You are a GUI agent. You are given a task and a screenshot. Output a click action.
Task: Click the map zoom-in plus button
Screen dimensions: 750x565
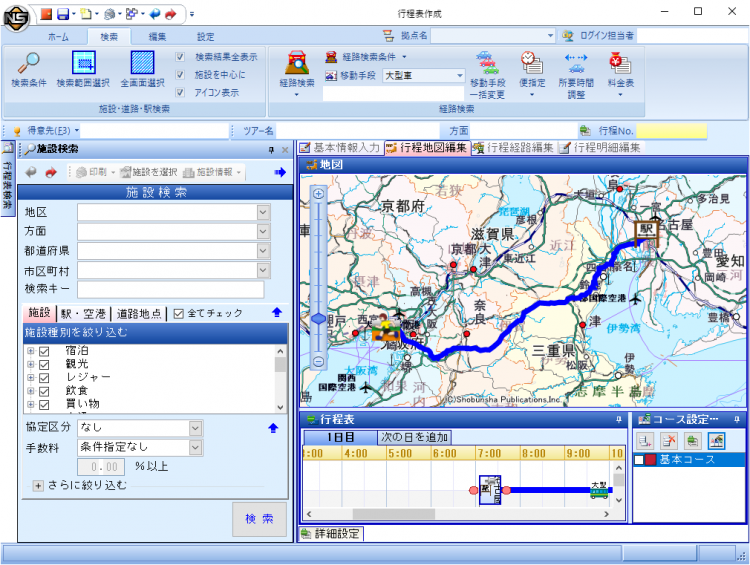319,193
